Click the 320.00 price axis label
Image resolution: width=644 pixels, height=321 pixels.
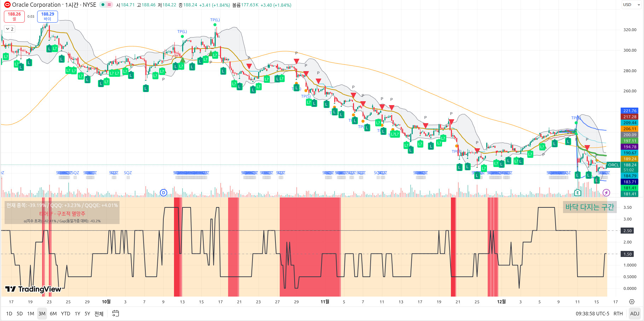tap(630, 30)
